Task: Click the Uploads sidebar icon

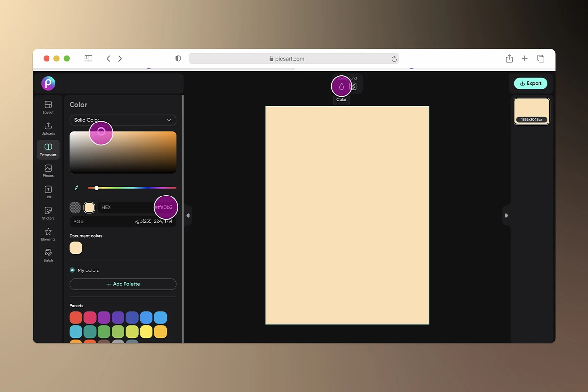Action: click(x=48, y=128)
